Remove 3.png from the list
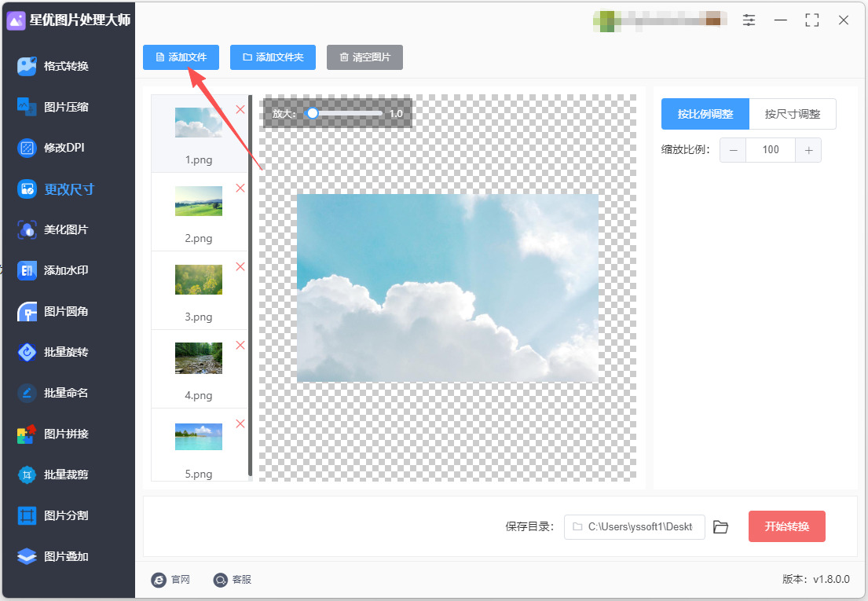Viewport: 868px width, 601px height. coord(240,267)
